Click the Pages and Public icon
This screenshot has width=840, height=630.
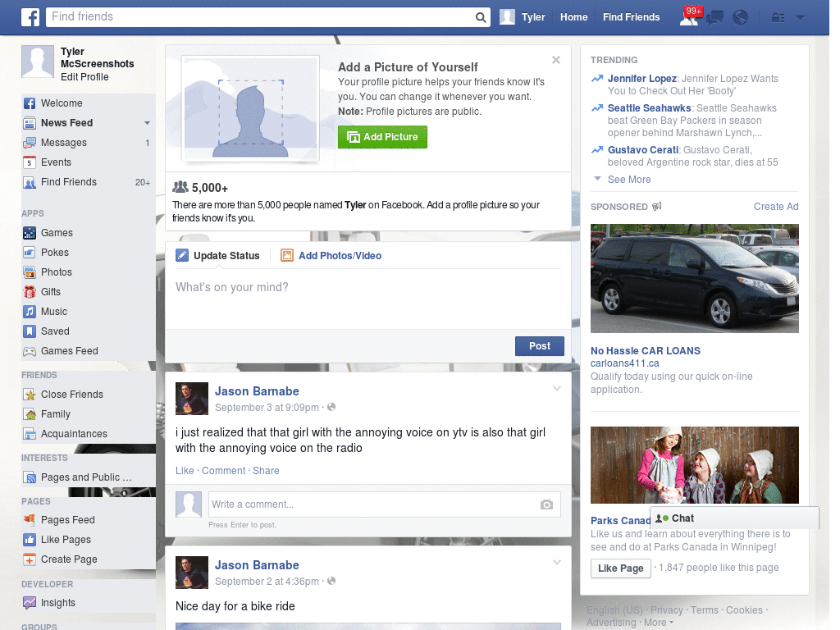click(30, 477)
